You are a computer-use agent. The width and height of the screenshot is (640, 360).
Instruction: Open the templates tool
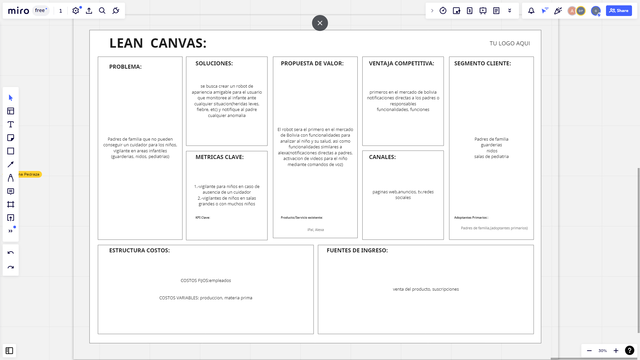[x=11, y=111]
